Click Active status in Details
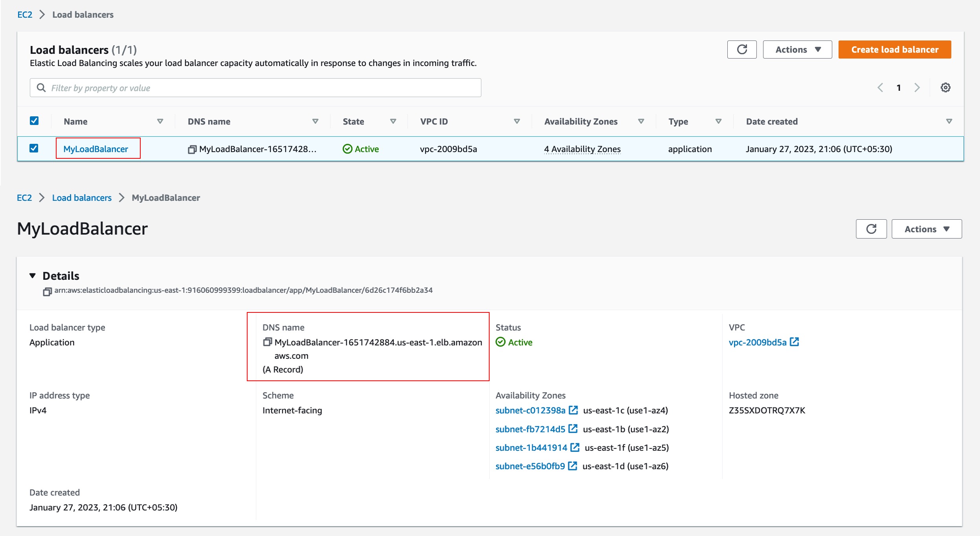The image size is (980, 536). [514, 342]
